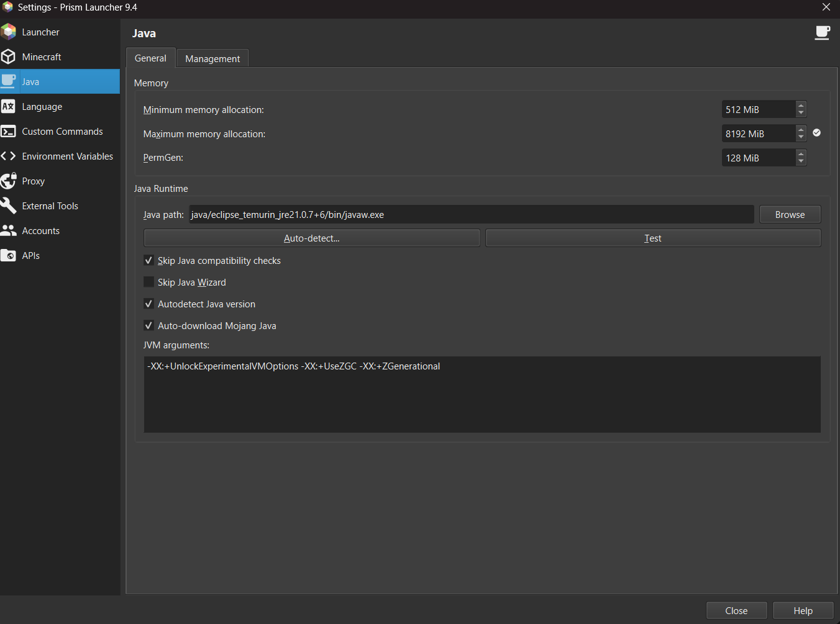Enable the Skip Java Wizard checkbox
The width and height of the screenshot is (840, 624).
coord(148,282)
